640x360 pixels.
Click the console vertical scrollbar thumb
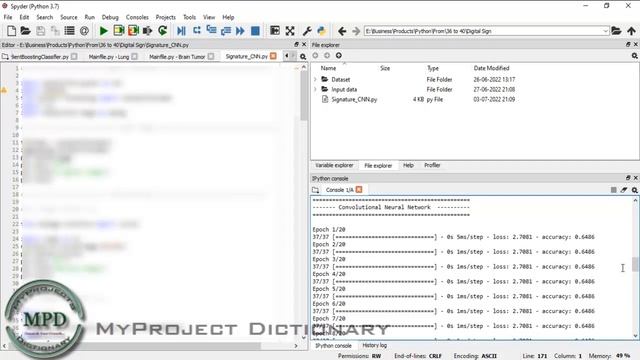click(x=635, y=264)
